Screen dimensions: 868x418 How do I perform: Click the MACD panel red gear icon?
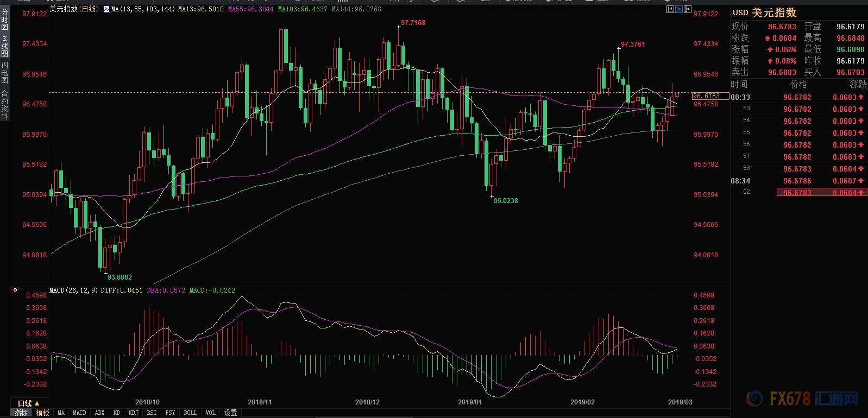click(15, 290)
